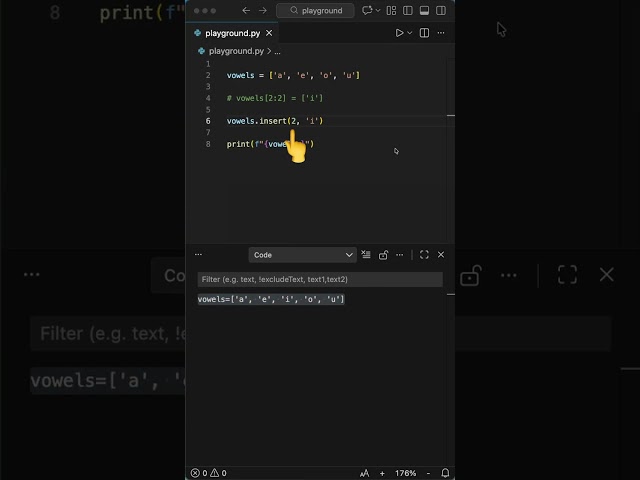
Task: Click the vowels output result line
Action: pyautogui.click(x=271, y=299)
